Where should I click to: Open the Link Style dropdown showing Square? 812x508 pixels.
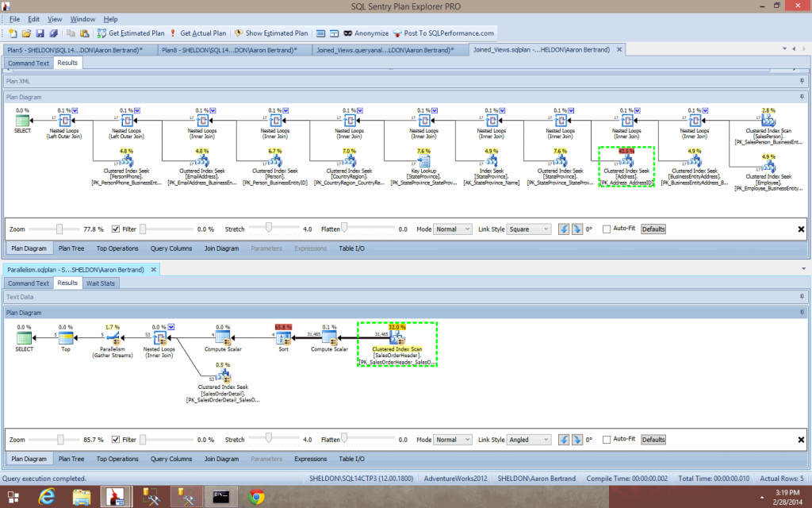pyautogui.click(x=527, y=229)
